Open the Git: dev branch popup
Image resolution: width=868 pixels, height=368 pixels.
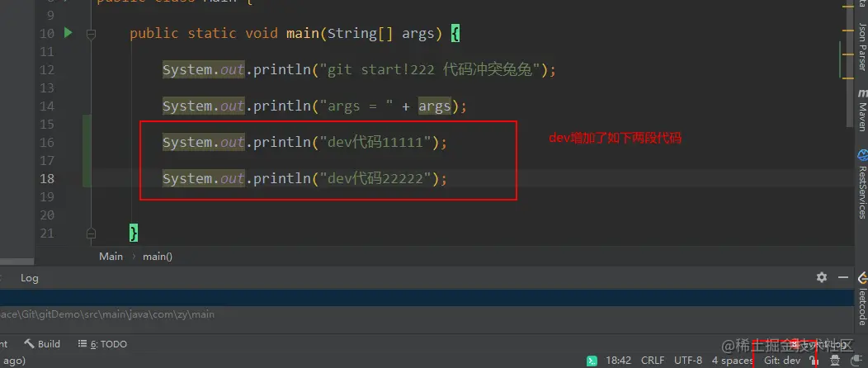click(781, 361)
